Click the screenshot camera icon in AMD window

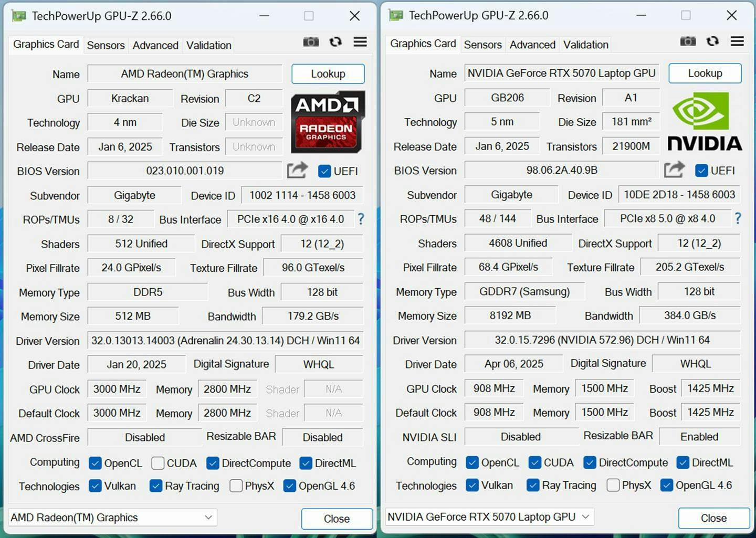(x=311, y=42)
